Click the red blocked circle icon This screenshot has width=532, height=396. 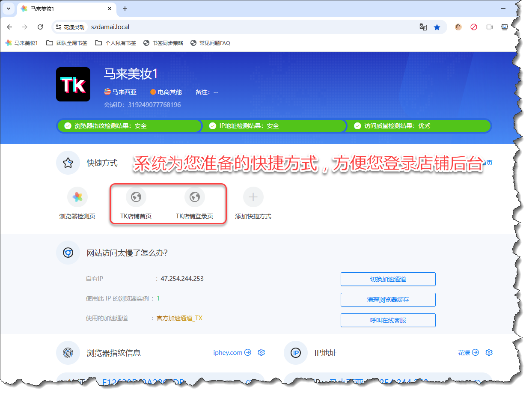pyautogui.click(x=474, y=27)
